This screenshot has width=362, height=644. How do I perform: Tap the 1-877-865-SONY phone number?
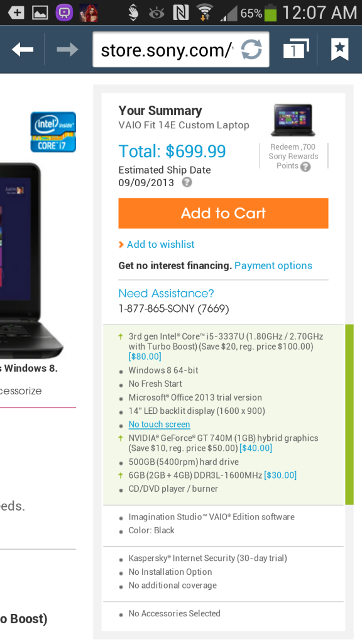point(173,308)
